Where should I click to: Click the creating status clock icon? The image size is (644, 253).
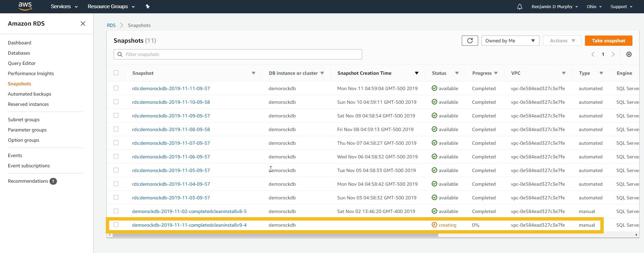coord(434,225)
